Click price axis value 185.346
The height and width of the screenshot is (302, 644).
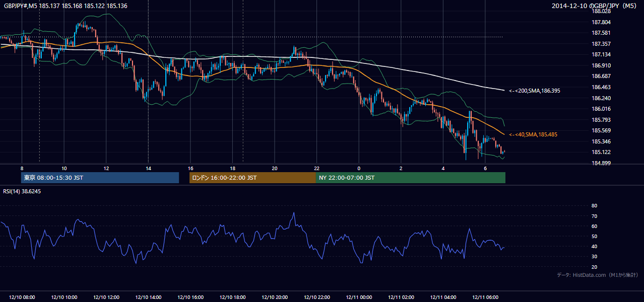(x=601, y=141)
